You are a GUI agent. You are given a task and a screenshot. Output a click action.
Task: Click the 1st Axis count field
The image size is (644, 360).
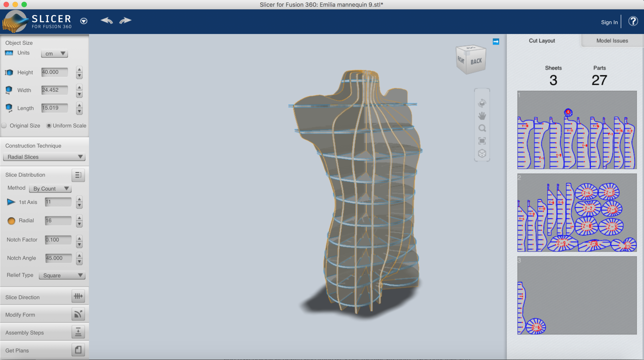point(58,202)
